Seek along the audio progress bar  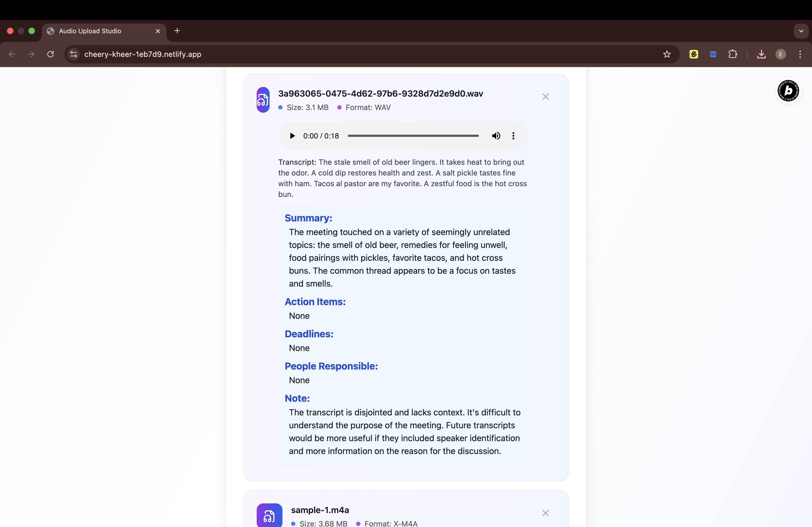(413, 136)
